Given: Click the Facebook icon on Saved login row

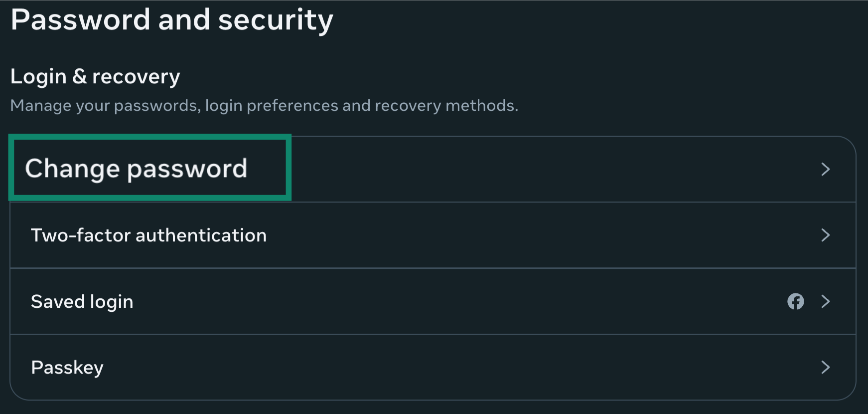Looking at the screenshot, I should 796,301.
